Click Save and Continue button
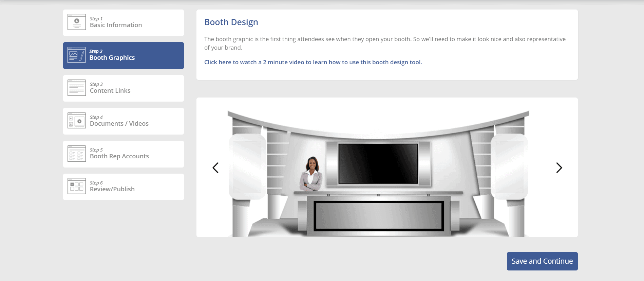Image resolution: width=644 pixels, height=281 pixels. click(x=542, y=261)
